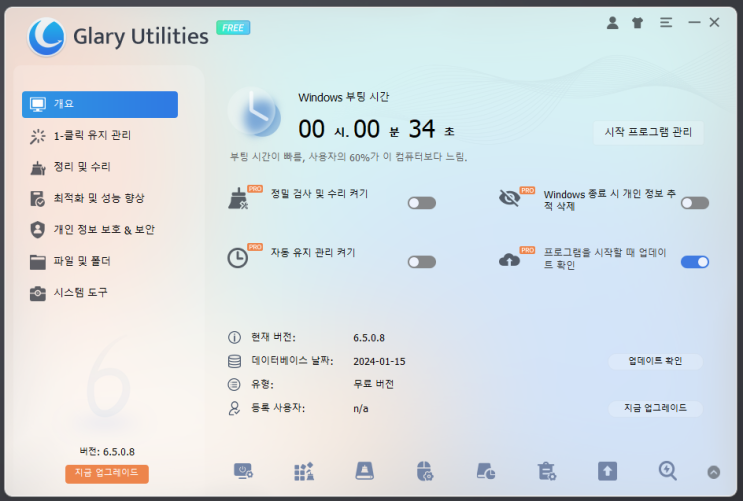Screen dimensions: 743x501
Task: Open startup manager monitor-power icon
Action: [x=243, y=472]
